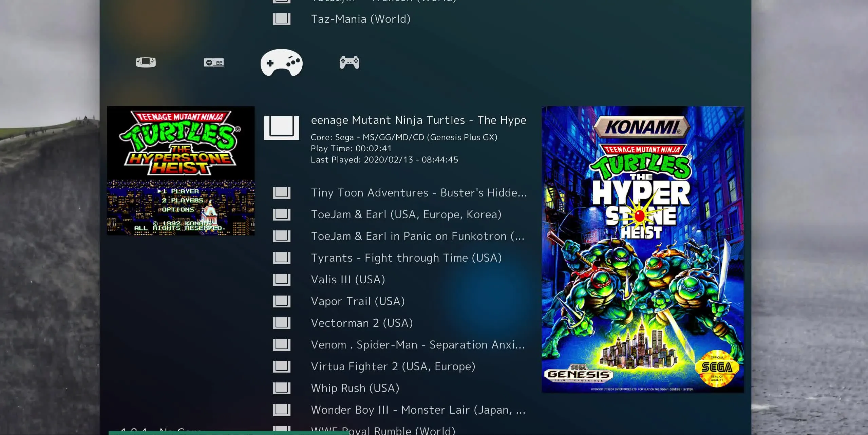Select Valis III (USA)
868x435 pixels.
click(348, 280)
